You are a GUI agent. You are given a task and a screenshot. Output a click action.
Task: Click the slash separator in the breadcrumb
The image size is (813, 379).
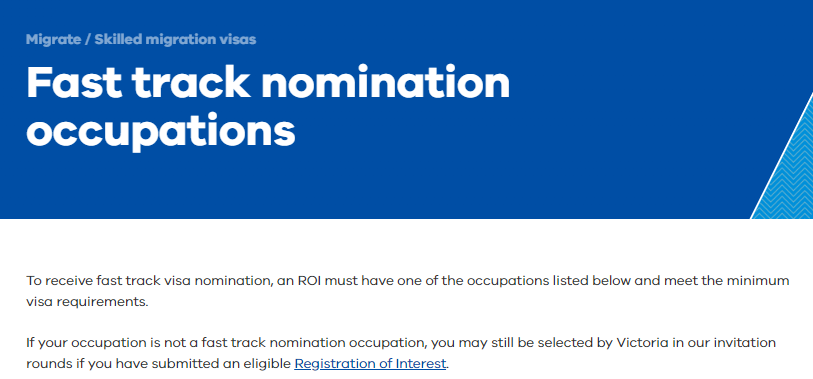pos(88,39)
